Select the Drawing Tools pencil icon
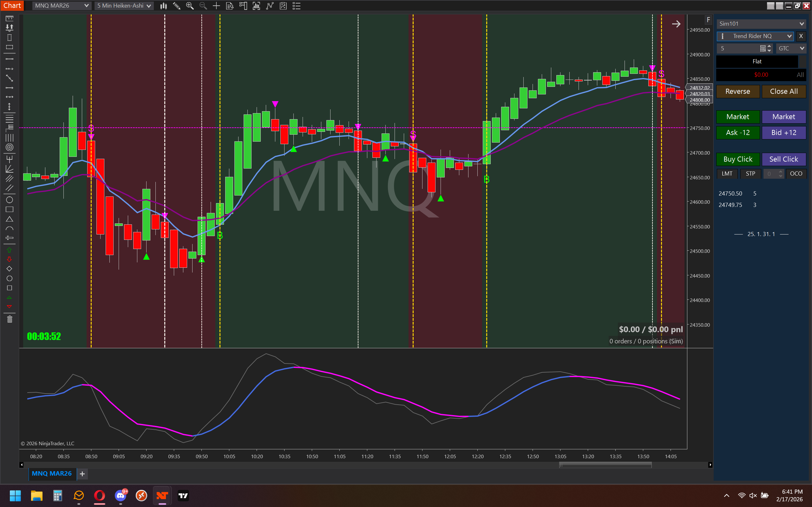812x507 pixels. (176, 6)
